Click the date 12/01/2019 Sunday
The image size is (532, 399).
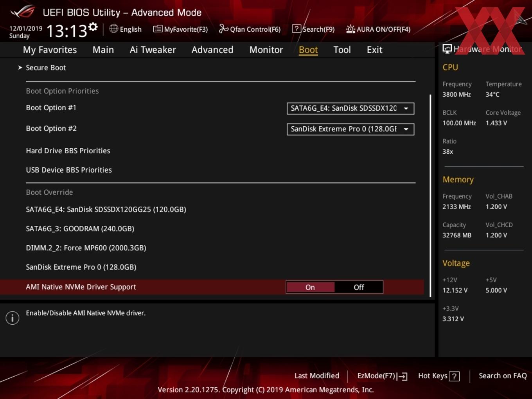coord(25,32)
